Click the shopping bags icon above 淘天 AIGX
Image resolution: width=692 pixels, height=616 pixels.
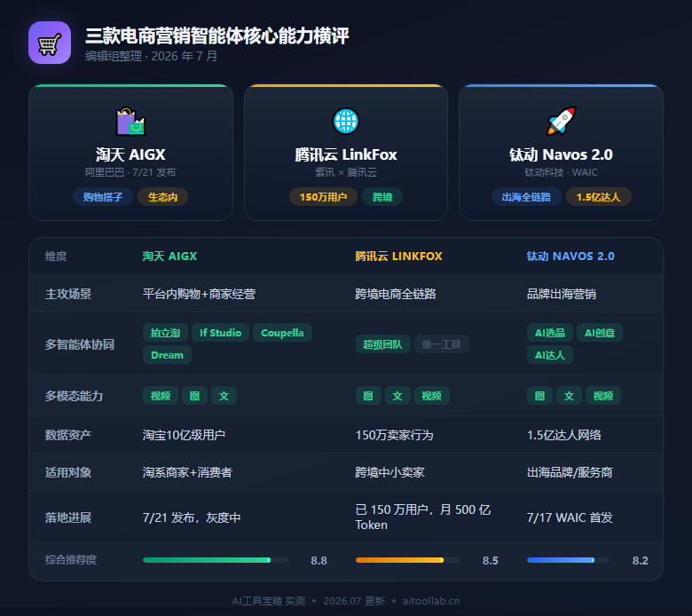point(130,121)
